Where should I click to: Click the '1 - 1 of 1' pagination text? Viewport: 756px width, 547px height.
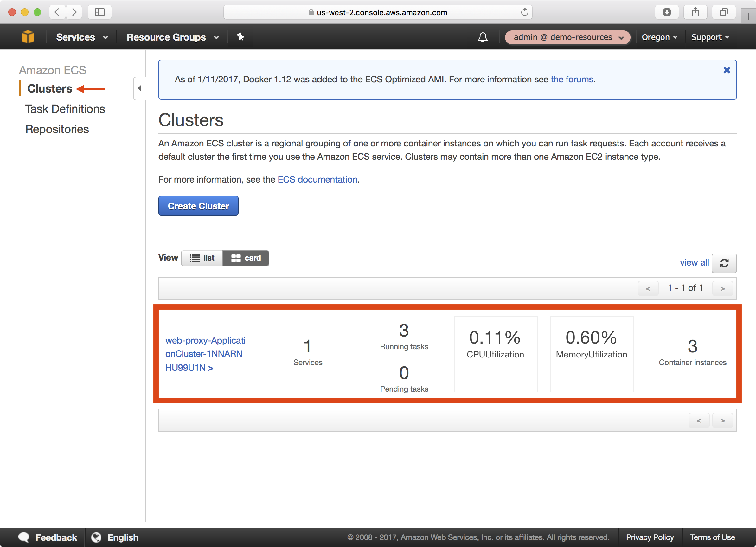point(685,288)
